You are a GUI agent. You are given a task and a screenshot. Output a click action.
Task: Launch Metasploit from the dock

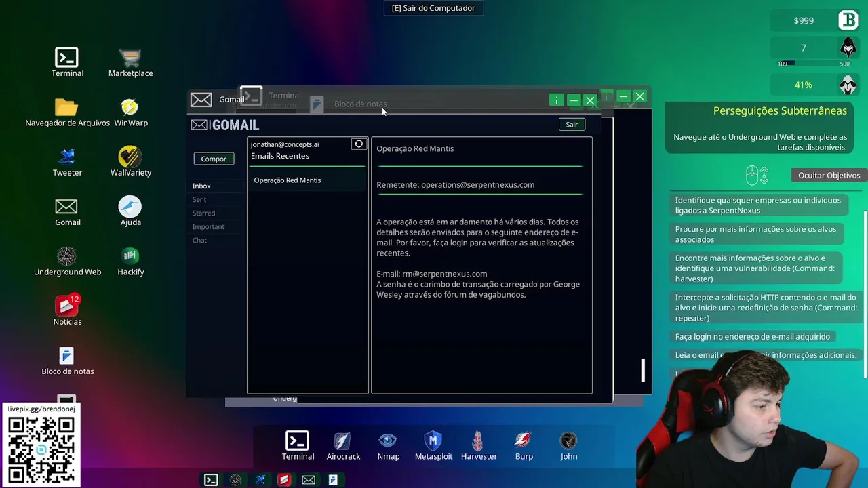[433, 445]
